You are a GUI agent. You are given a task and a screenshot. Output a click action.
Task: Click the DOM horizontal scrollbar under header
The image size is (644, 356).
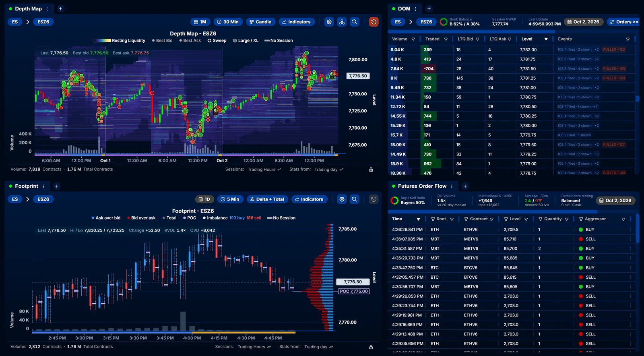471,31
